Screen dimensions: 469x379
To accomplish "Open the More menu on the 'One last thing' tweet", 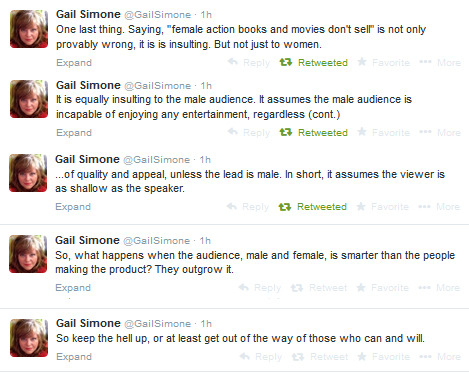I will (x=440, y=63).
